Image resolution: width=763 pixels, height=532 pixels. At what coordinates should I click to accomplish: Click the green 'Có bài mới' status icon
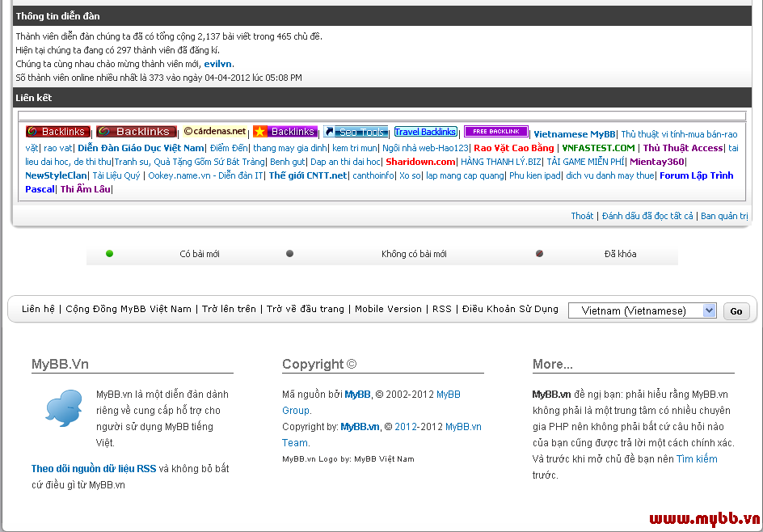tap(109, 254)
